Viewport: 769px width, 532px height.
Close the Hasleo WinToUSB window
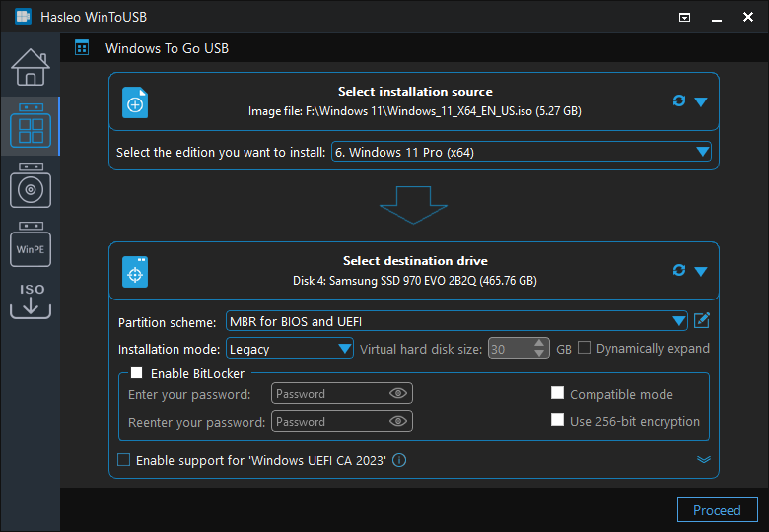[x=748, y=17]
